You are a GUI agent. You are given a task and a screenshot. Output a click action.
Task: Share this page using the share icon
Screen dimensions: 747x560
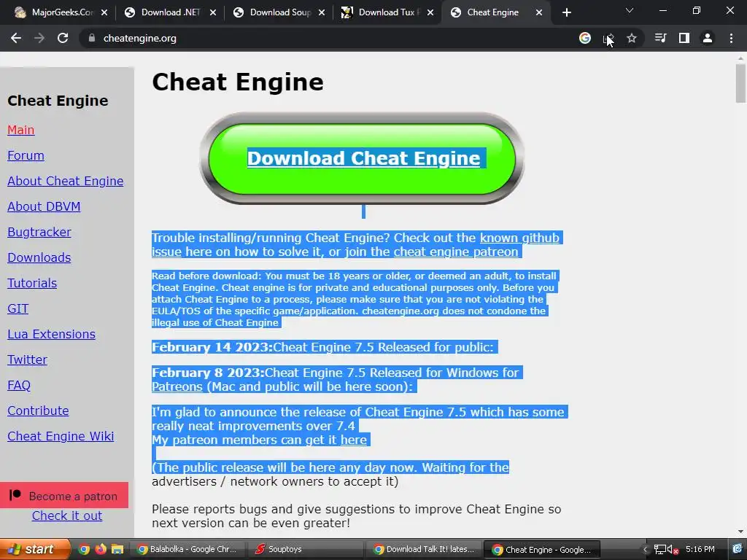coord(608,38)
